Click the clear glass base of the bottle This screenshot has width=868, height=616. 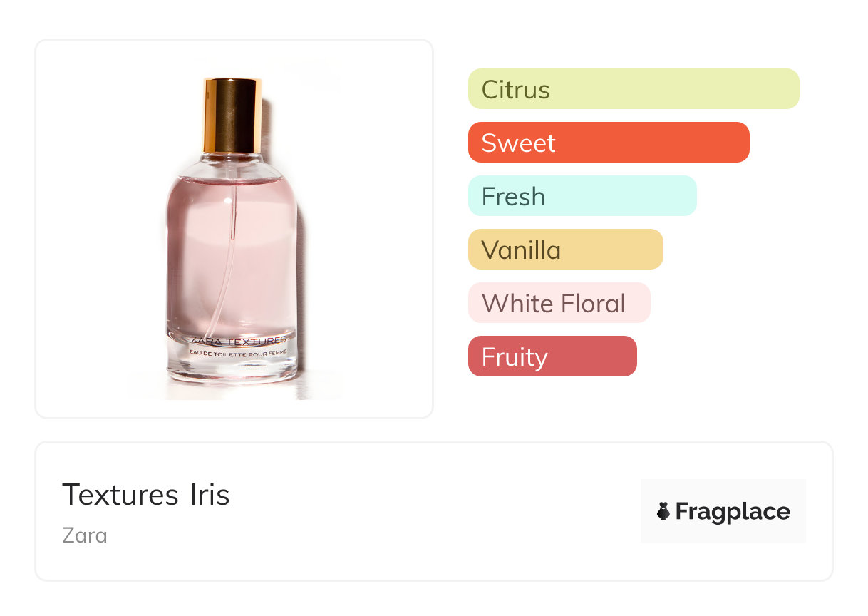(x=233, y=367)
